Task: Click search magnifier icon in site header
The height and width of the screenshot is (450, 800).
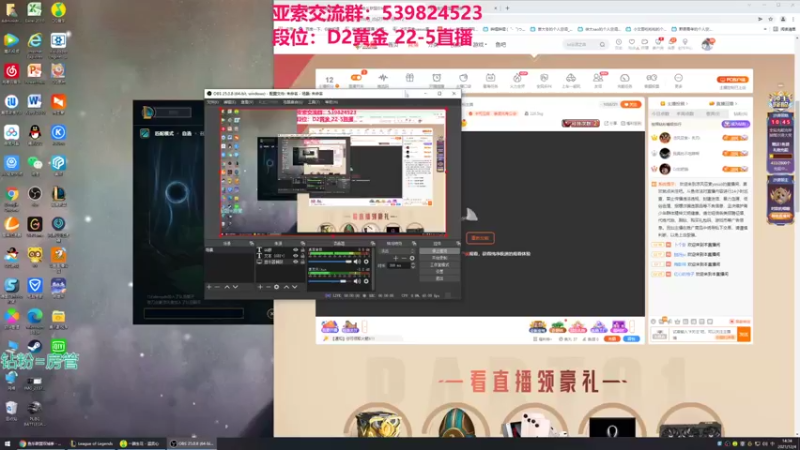Action: click(603, 44)
